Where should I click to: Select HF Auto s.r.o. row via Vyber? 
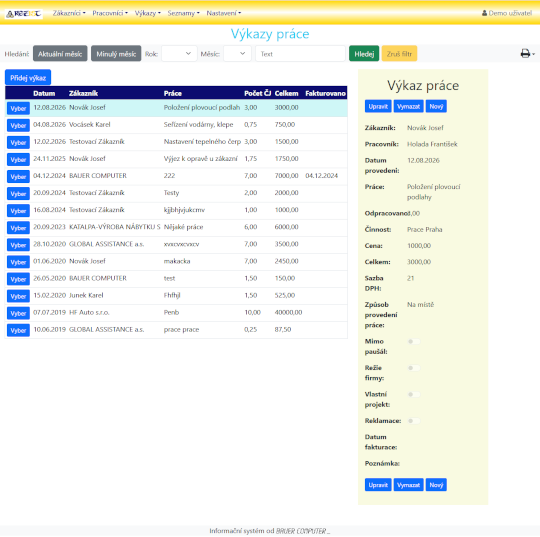coord(18,313)
